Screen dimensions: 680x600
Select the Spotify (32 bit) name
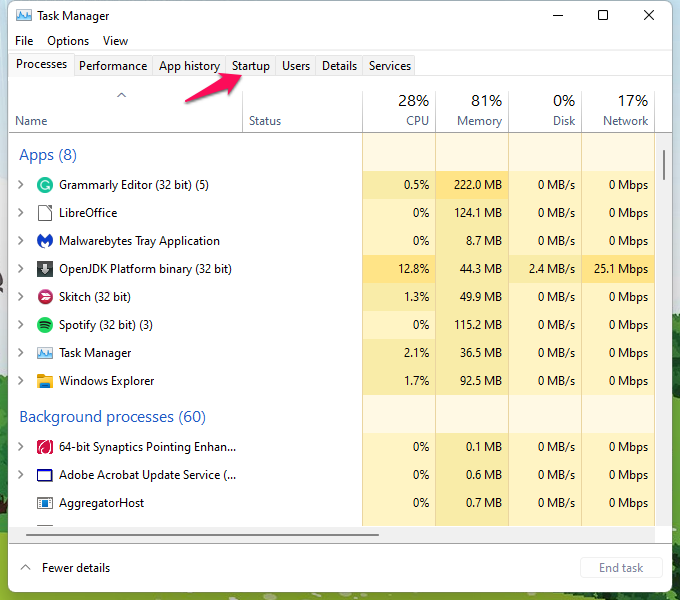point(106,325)
